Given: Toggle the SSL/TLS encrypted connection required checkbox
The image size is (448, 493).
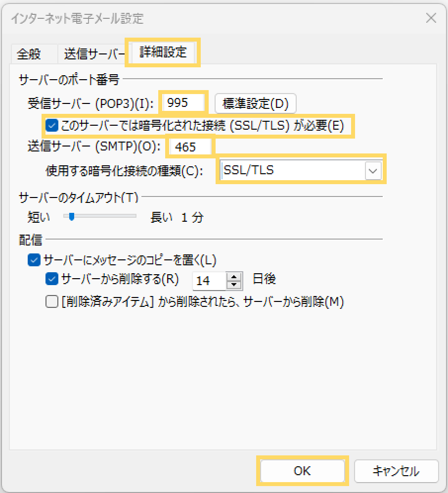Looking at the screenshot, I should tap(51, 125).
